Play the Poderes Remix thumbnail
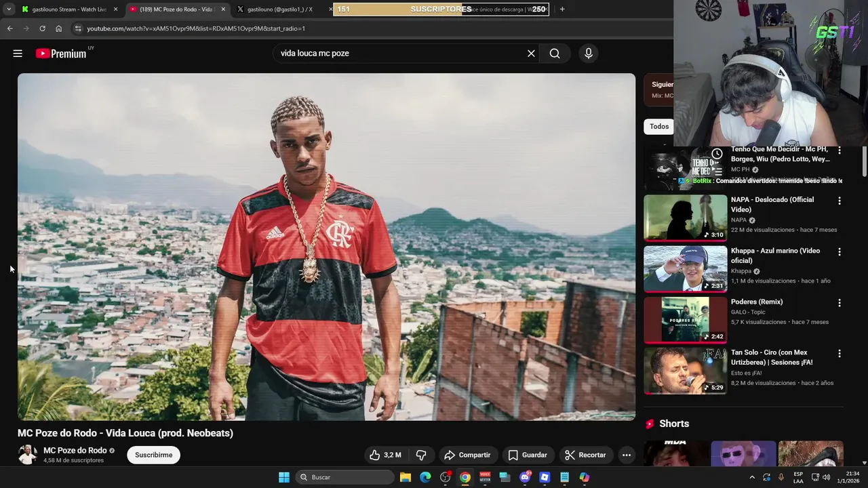The image size is (868, 488). click(x=685, y=319)
